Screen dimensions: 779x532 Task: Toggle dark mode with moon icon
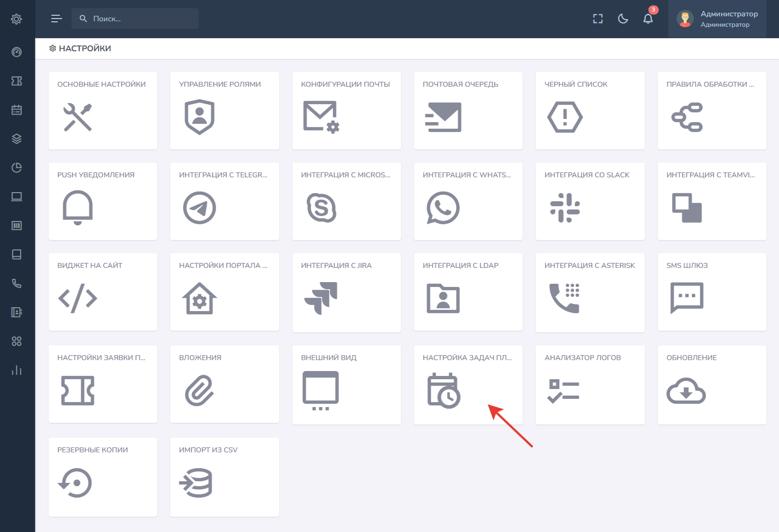(623, 19)
